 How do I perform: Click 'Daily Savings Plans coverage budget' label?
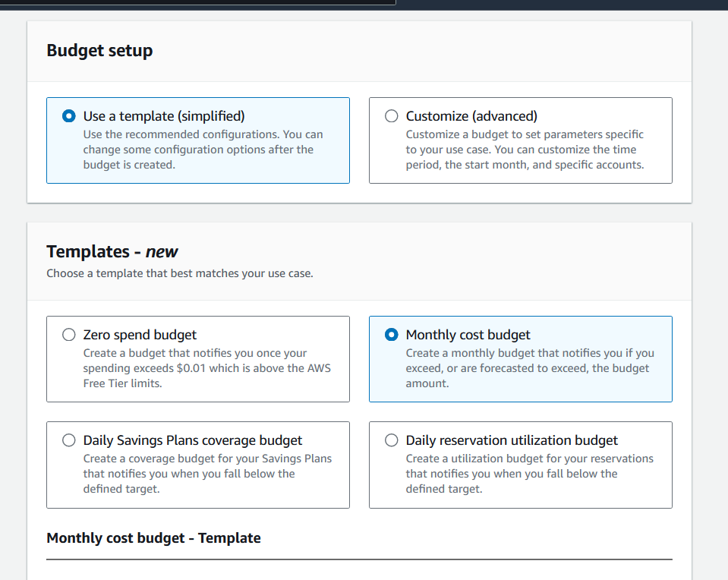click(x=193, y=440)
